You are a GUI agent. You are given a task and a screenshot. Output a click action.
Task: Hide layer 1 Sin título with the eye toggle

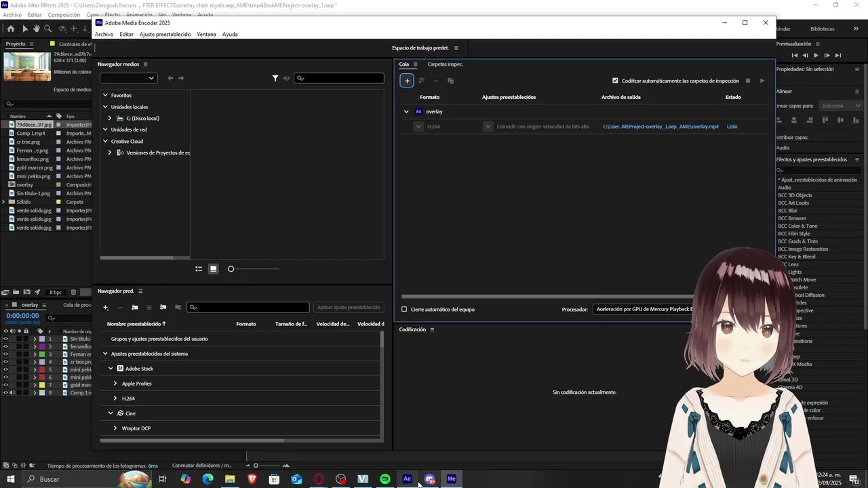[x=5, y=339]
